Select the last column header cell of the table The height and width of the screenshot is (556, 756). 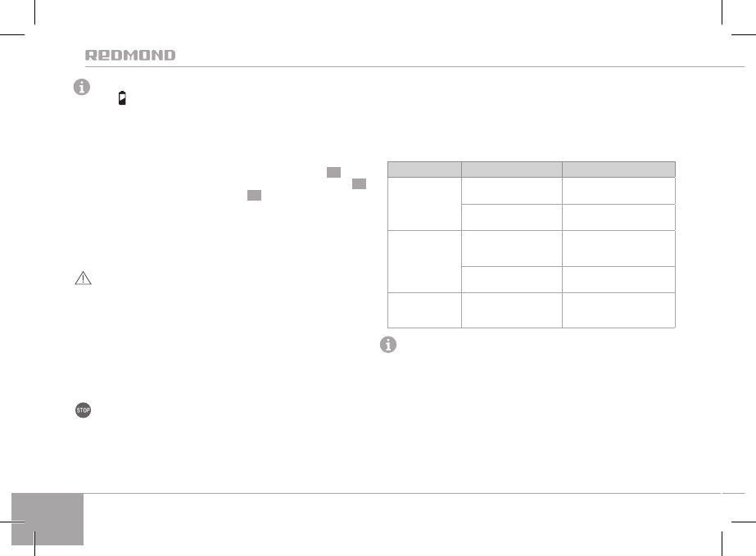point(618,170)
